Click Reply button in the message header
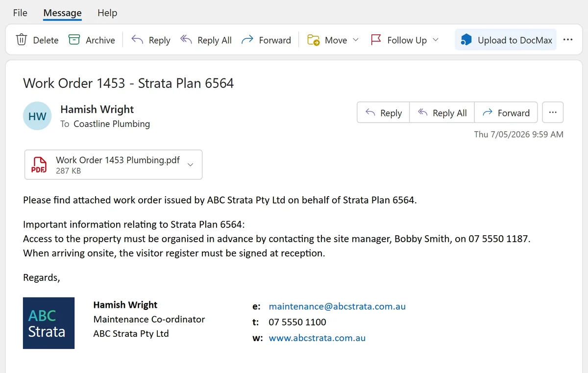This screenshot has width=588, height=373. click(x=384, y=113)
